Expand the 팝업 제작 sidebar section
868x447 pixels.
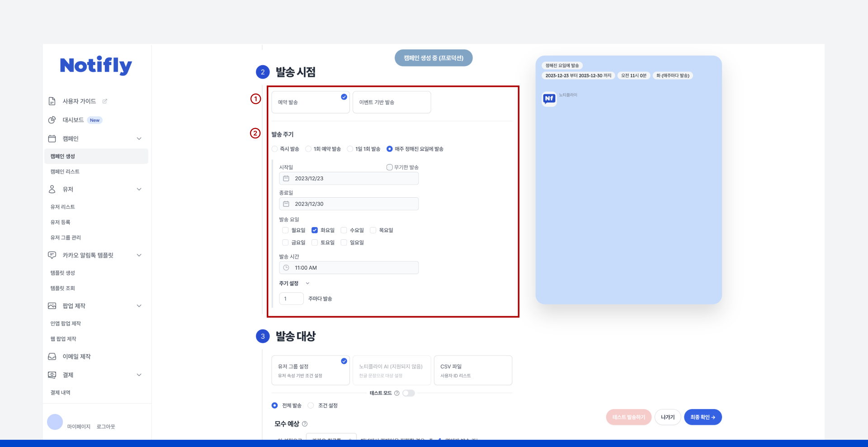click(x=139, y=306)
